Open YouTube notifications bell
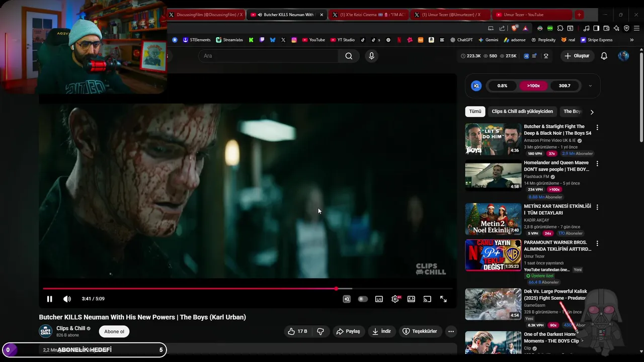This screenshot has width=644, height=362. [604, 56]
